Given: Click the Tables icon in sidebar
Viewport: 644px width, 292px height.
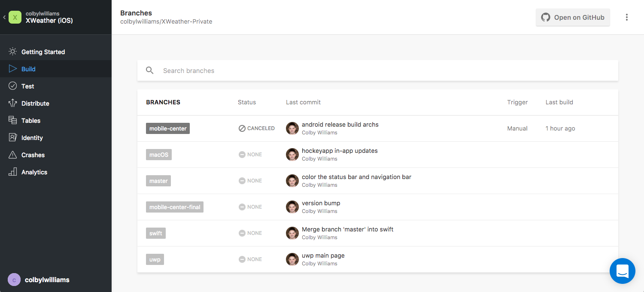Looking at the screenshot, I should [x=13, y=120].
